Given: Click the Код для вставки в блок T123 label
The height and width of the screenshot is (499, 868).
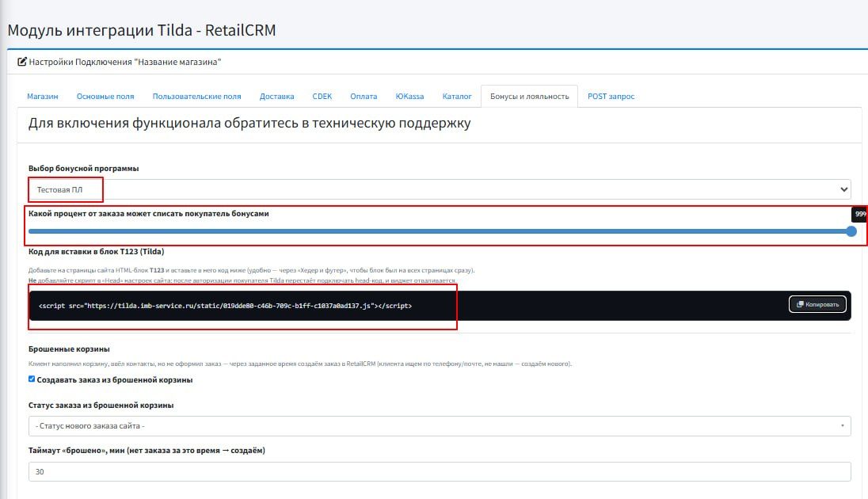Looking at the screenshot, I should point(97,251).
